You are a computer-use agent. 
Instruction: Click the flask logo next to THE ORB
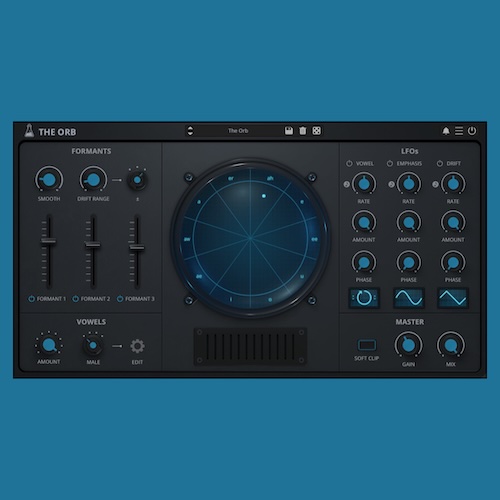tap(29, 131)
